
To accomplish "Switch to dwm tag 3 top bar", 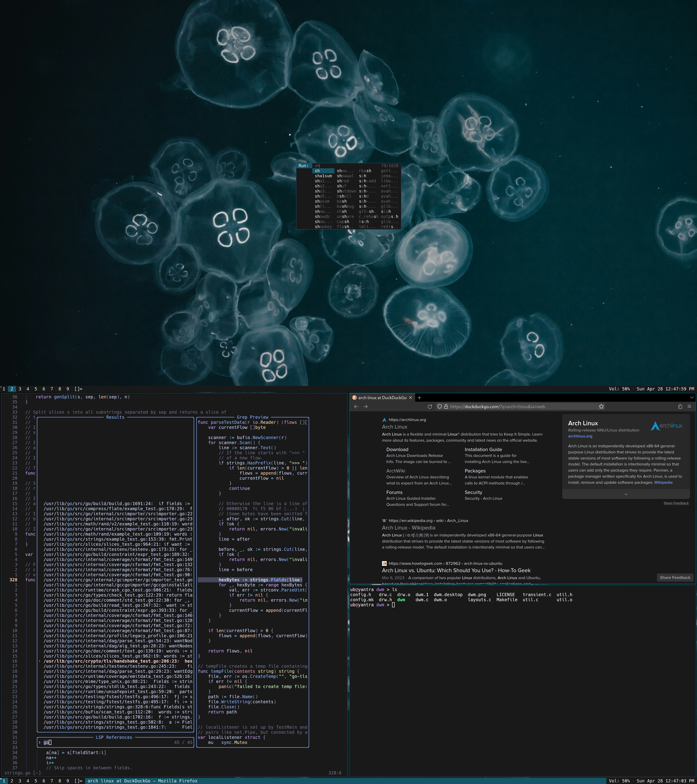I will tap(20, 389).
